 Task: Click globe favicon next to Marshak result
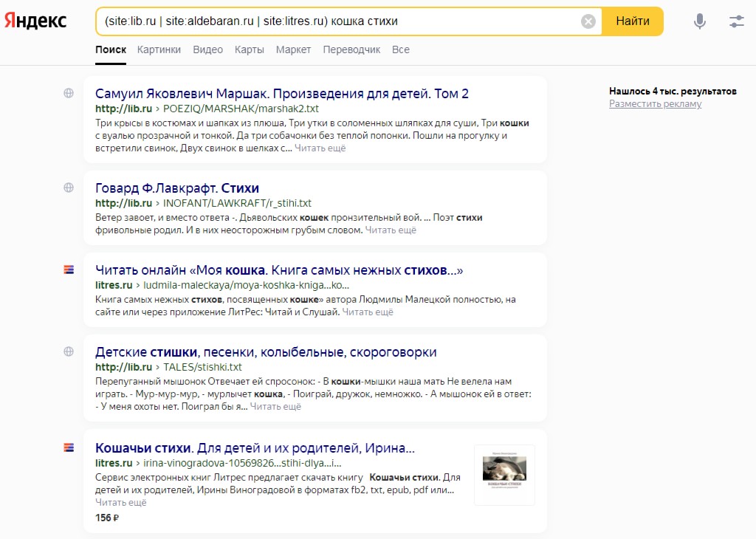click(69, 94)
